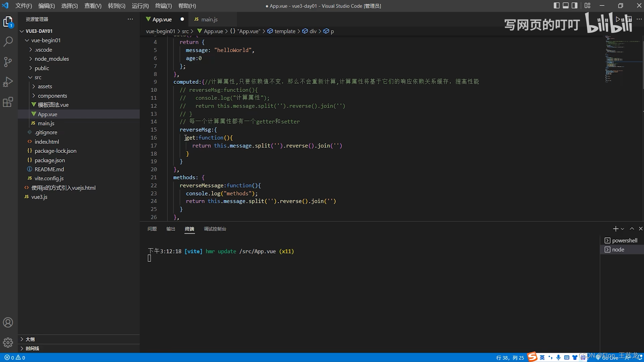Click the new terminal plus icon
Viewport: 644px width, 362px height.
[x=615, y=229]
